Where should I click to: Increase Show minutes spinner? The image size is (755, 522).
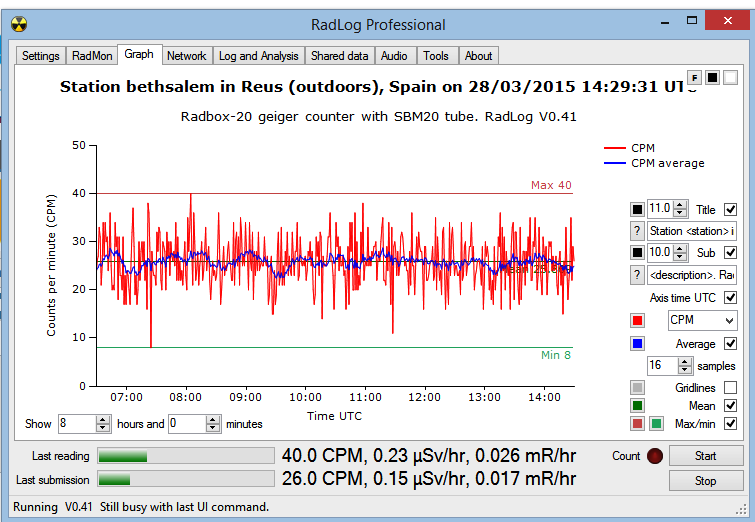[x=213, y=420]
